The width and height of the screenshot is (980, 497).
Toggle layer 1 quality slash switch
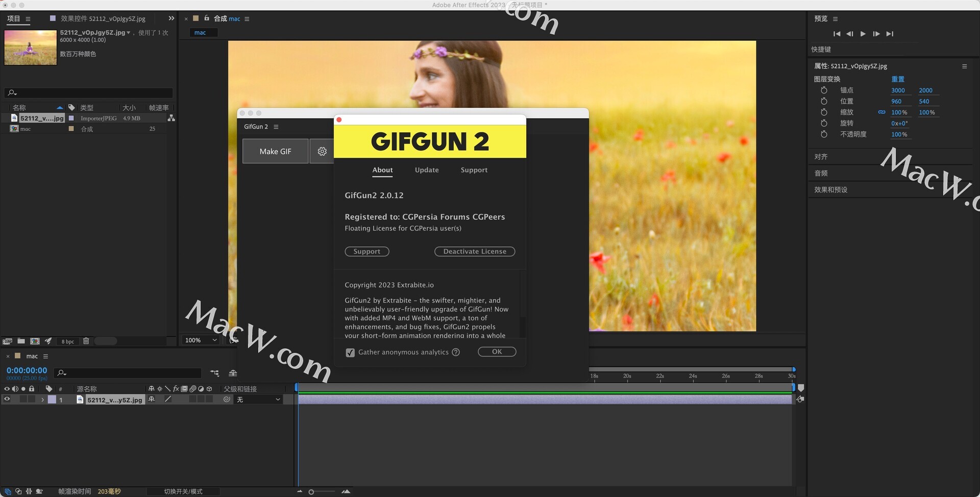[x=168, y=399]
